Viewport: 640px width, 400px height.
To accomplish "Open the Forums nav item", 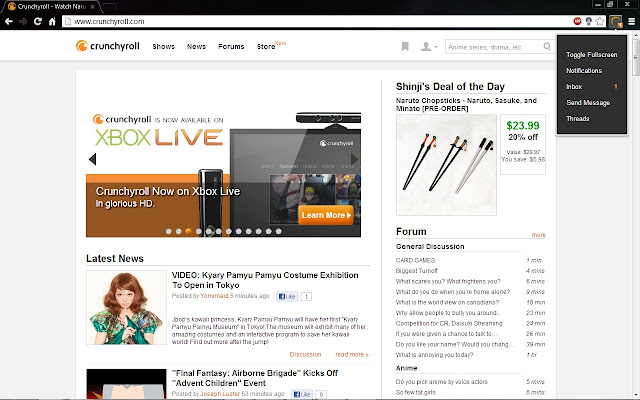I will [231, 47].
